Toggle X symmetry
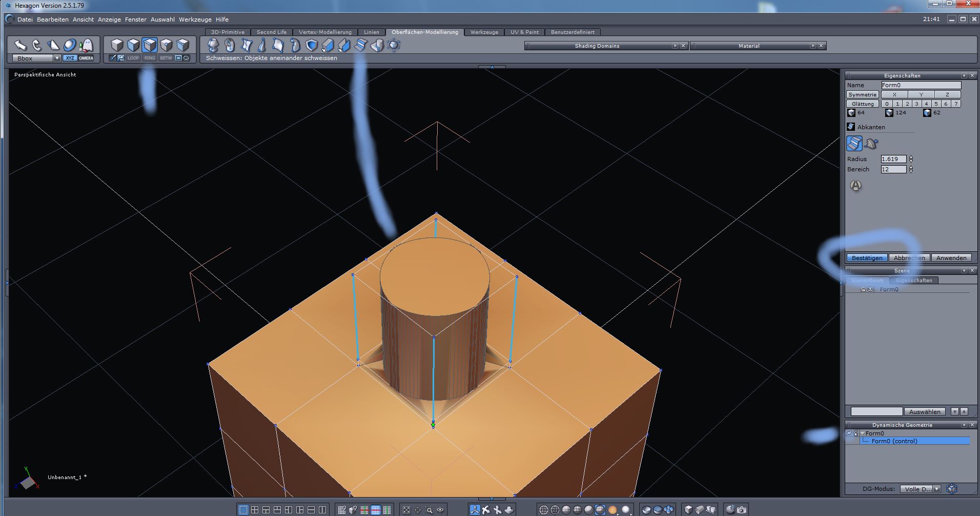Viewport: 980px width, 516px height. click(x=894, y=94)
